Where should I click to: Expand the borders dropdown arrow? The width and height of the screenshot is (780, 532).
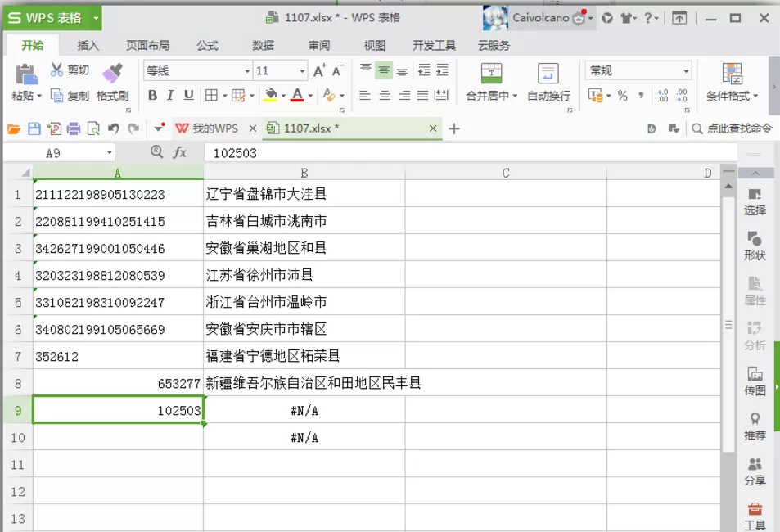tap(225, 96)
